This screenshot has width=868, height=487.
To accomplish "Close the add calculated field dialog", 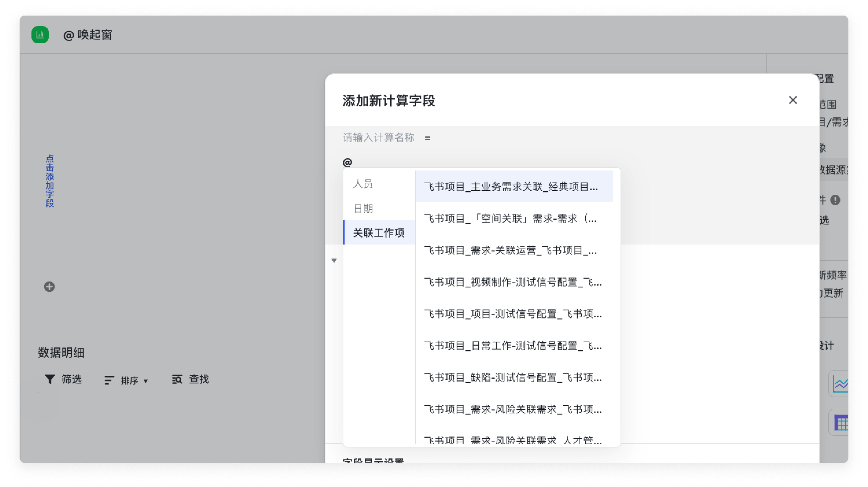I will [793, 100].
